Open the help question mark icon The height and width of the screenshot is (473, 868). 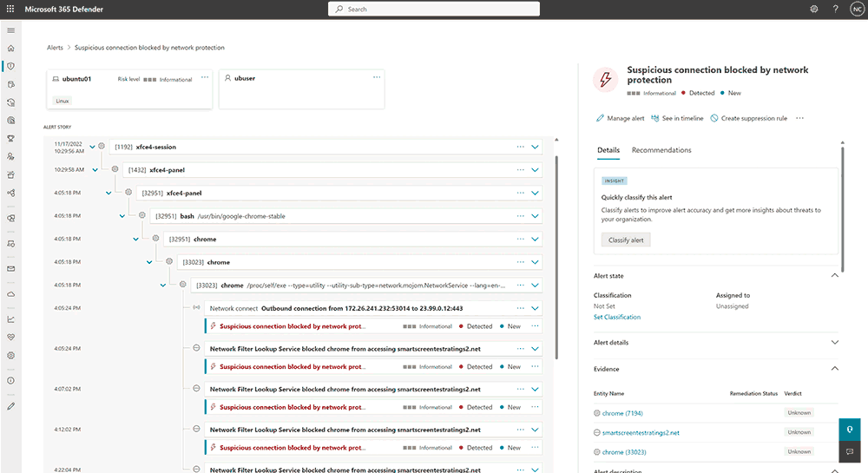click(x=835, y=9)
